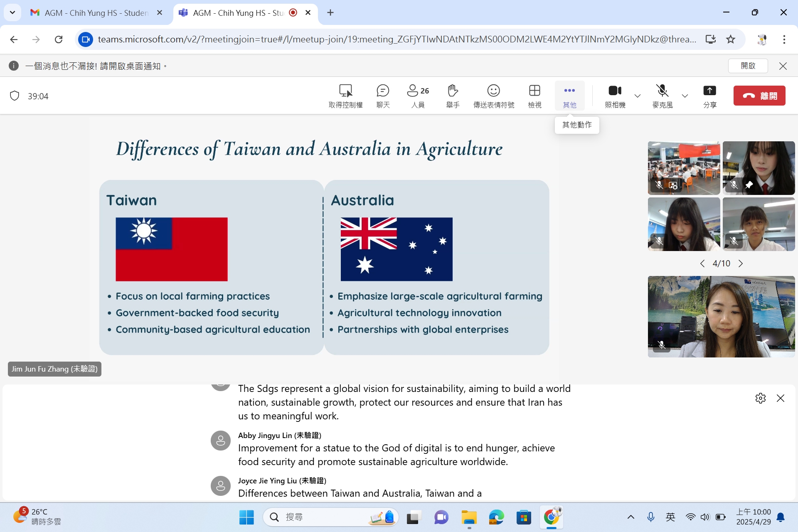Turn on the camera (照相機)
The width and height of the screenshot is (798, 532).
[615, 96]
